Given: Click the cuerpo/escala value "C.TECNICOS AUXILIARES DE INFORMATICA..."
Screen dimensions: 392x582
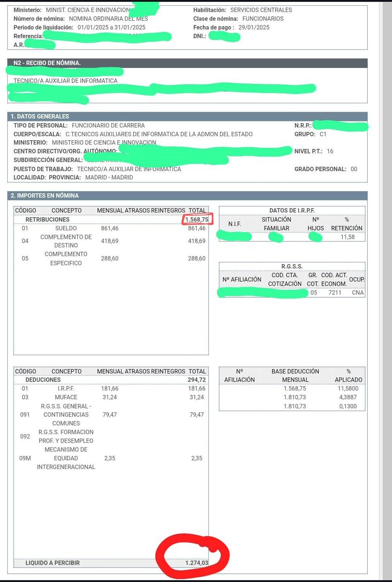Looking at the screenshot, I should (159, 134).
